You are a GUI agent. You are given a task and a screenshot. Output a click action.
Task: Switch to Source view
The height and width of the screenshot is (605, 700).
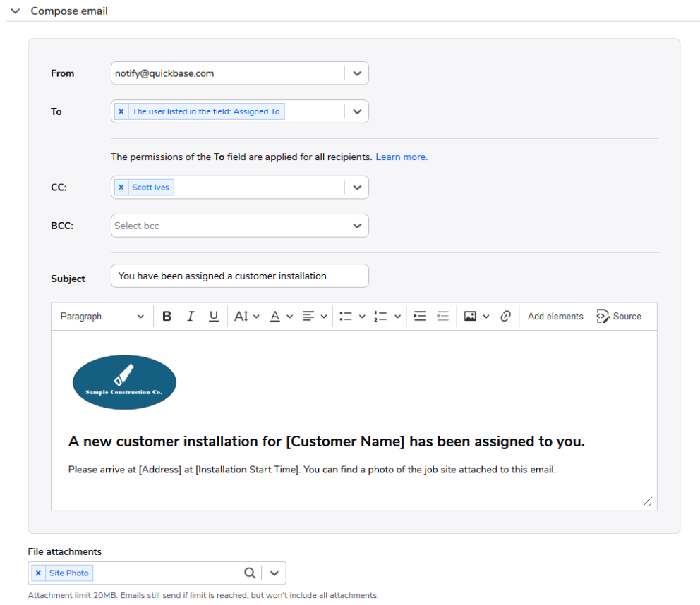click(619, 317)
